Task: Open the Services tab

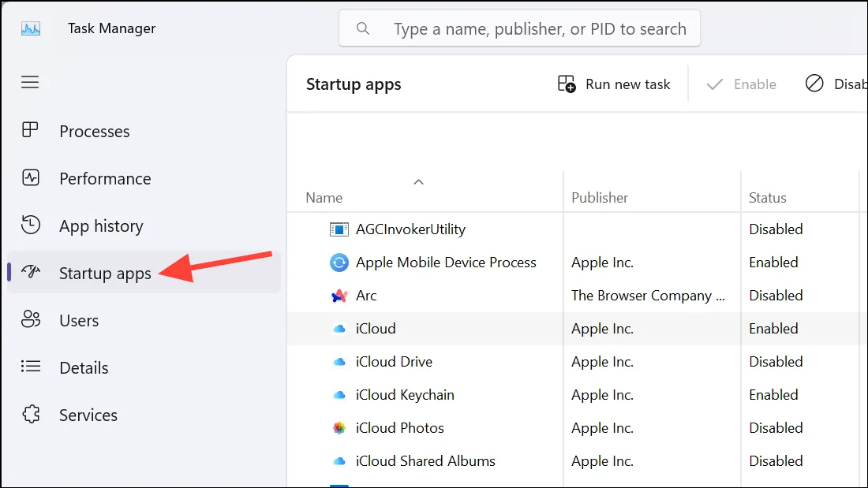Action: point(144,415)
